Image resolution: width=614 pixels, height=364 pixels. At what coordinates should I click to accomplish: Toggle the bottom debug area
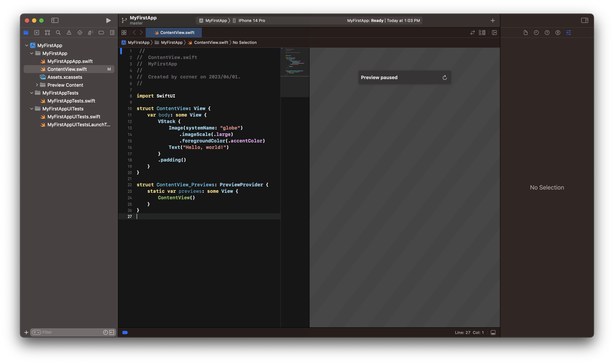493,333
